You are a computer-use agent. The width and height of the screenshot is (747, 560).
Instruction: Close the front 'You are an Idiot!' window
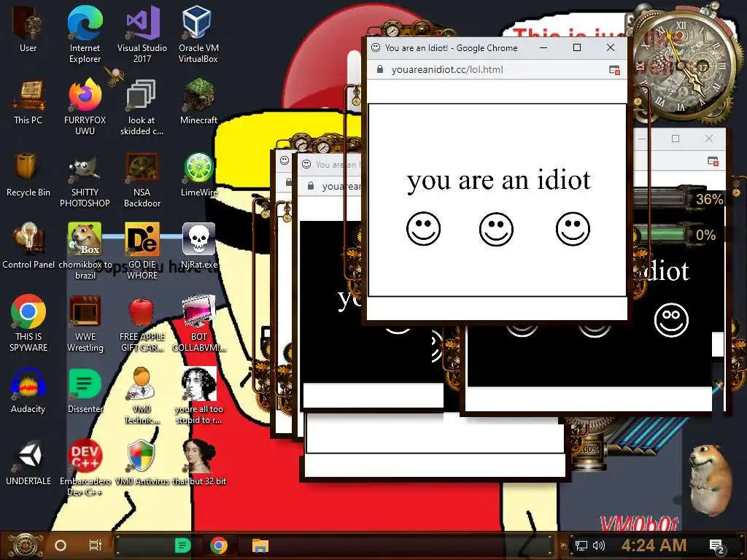coord(611,47)
